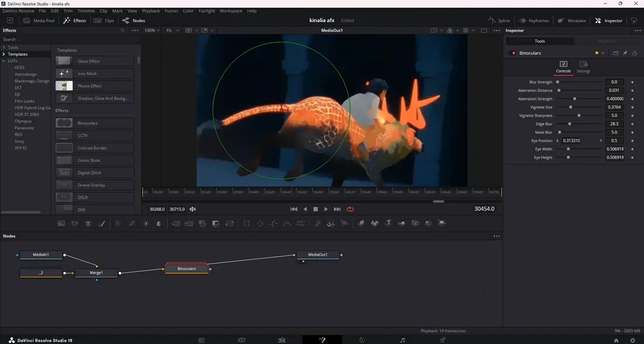Open the Keyframes panel
Viewport: 644px width, 344px height.
[533, 20]
